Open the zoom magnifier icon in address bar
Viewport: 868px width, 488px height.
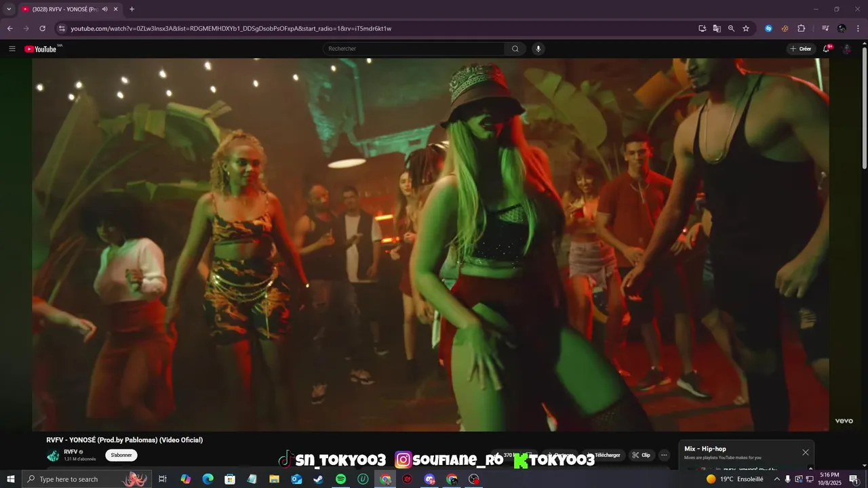coord(731,28)
